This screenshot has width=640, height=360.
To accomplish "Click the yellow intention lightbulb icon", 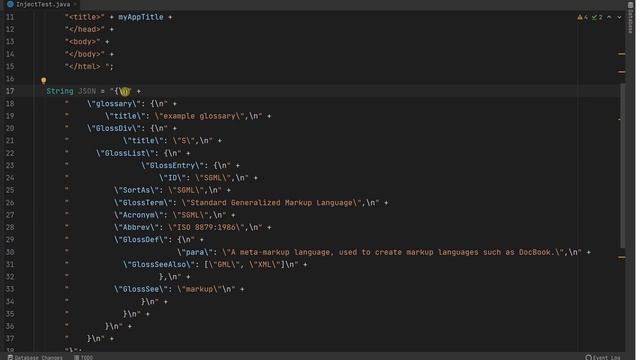I will click(x=44, y=81).
